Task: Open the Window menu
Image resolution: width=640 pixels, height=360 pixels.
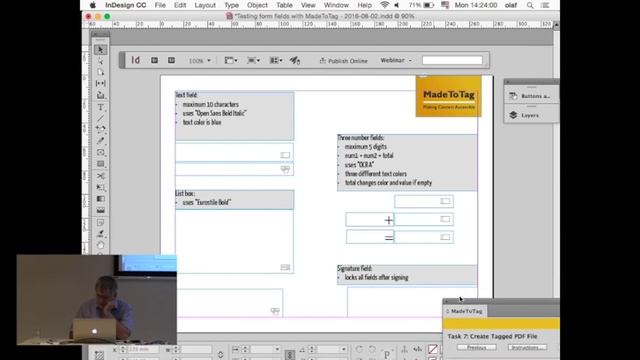Action: point(336,5)
